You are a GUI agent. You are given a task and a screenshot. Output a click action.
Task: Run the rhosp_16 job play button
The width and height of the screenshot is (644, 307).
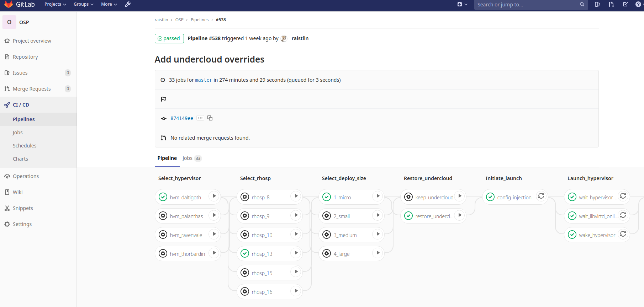pyautogui.click(x=296, y=291)
